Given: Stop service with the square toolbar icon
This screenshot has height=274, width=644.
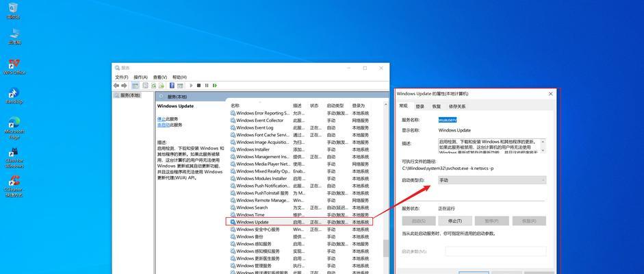Looking at the screenshot, I should click(x=198, y=86).
